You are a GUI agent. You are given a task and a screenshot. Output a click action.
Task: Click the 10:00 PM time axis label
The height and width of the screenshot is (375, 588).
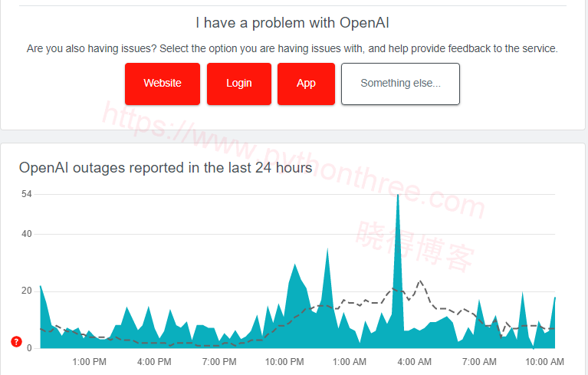284,362
